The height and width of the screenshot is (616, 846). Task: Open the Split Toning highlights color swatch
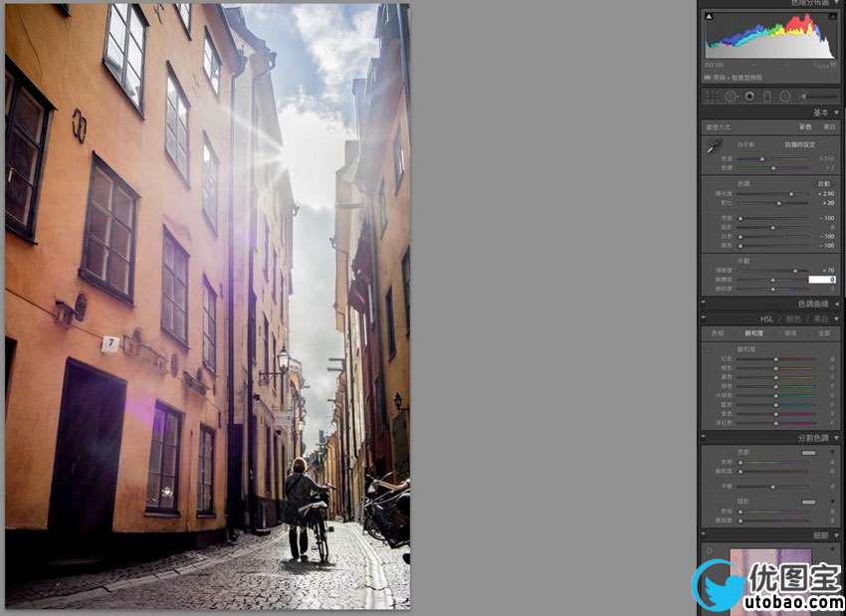pyautogui.click(x=808, y=453)
